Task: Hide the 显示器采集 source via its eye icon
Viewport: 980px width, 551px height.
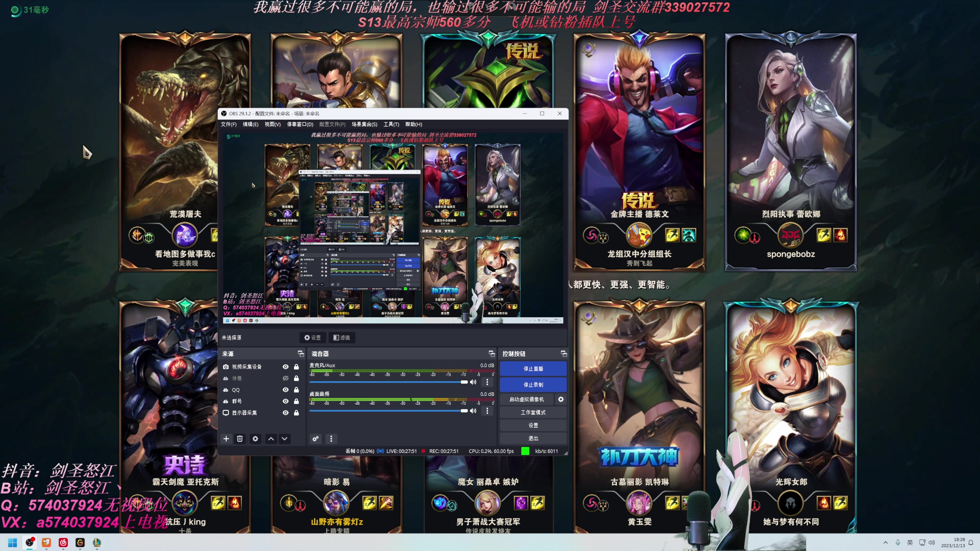Action: coord(286,412)
